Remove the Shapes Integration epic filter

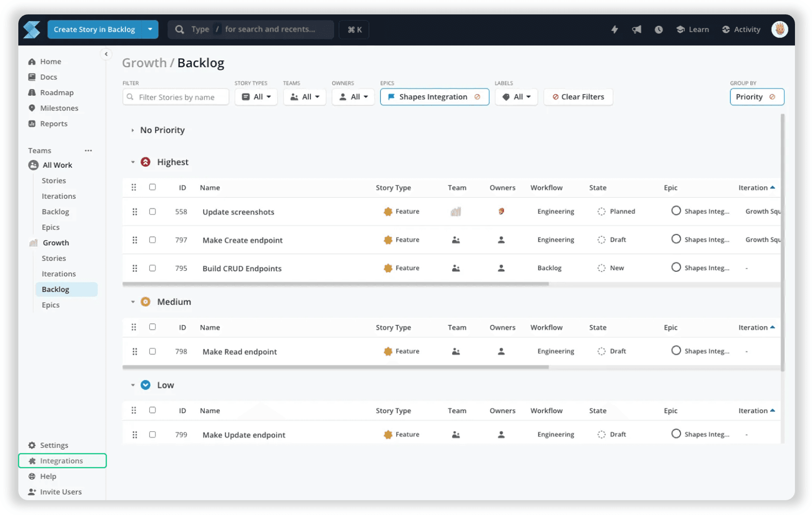477,97
